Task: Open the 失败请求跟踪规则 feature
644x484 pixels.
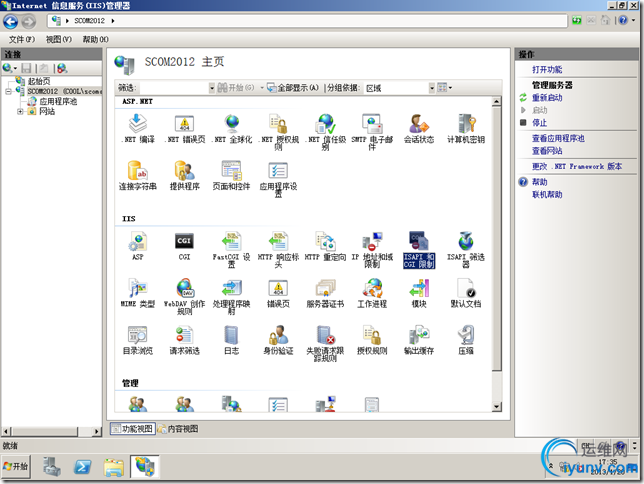Action: click(x=325, y=343)
